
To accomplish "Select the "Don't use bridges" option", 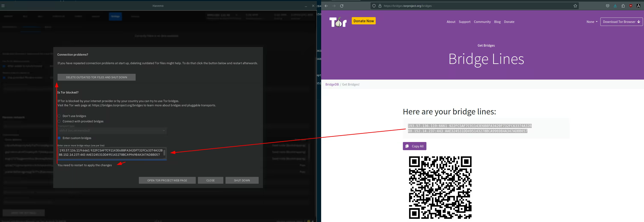I will 59,116.
